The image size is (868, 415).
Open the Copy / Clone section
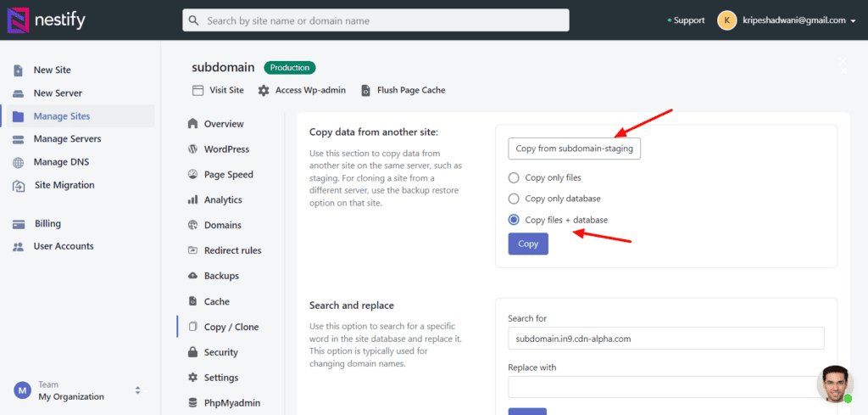pos(231,327)
